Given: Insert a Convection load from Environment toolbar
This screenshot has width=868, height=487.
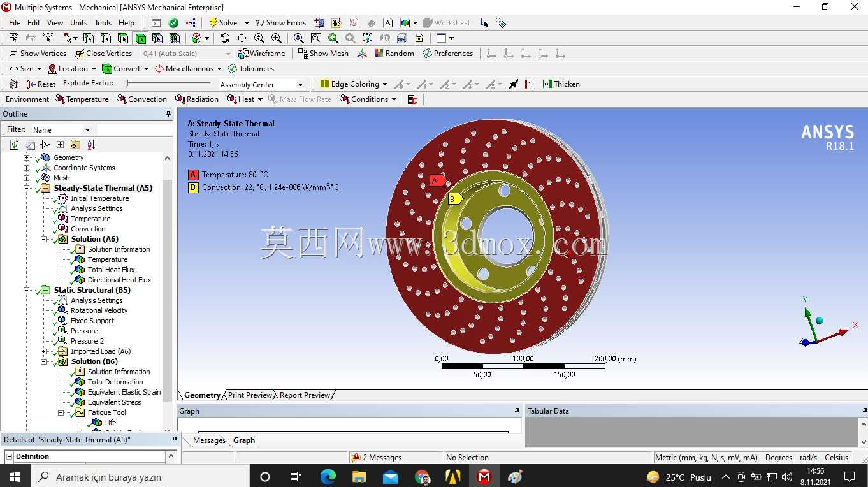Looking at the screenshot, I should tap(142, 99).
